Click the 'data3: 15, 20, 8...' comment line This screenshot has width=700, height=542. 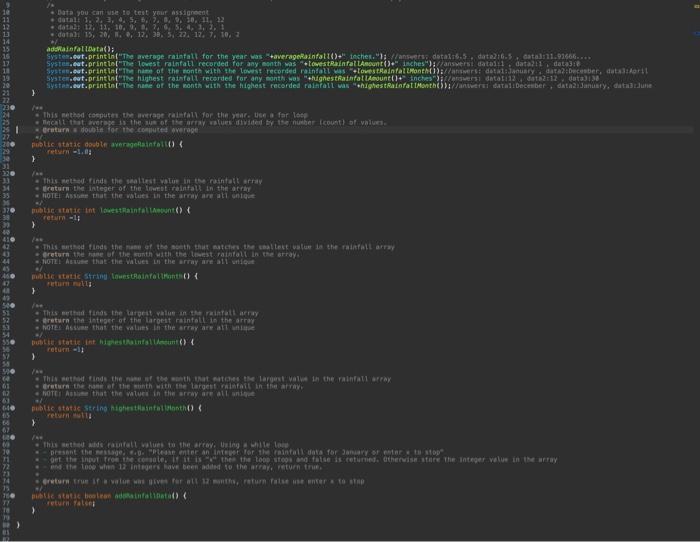[145, 34]
